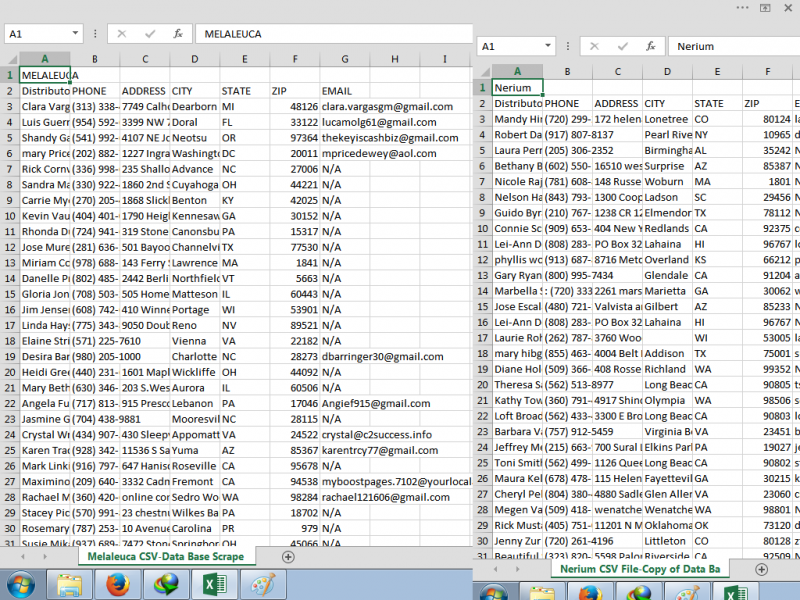Switch to Excel on left taskbar
This screenshot has width=800, height=600.
[x=215, y=586]
